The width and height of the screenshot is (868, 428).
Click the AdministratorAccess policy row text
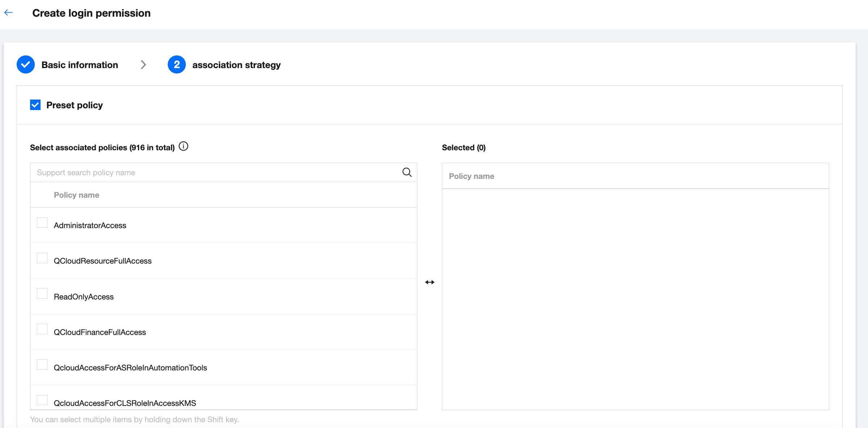(90, 226)
